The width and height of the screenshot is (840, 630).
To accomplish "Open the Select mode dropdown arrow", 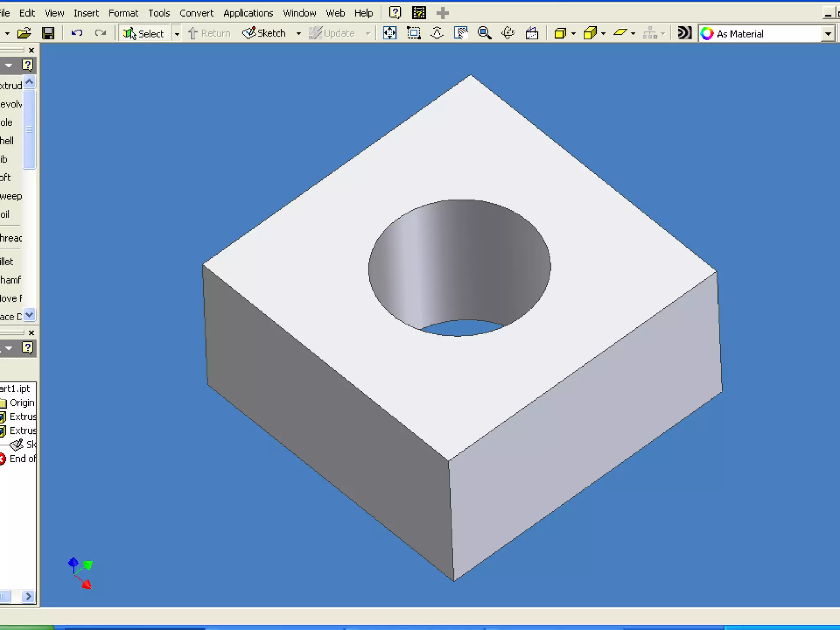I will (x=177, y=34).
